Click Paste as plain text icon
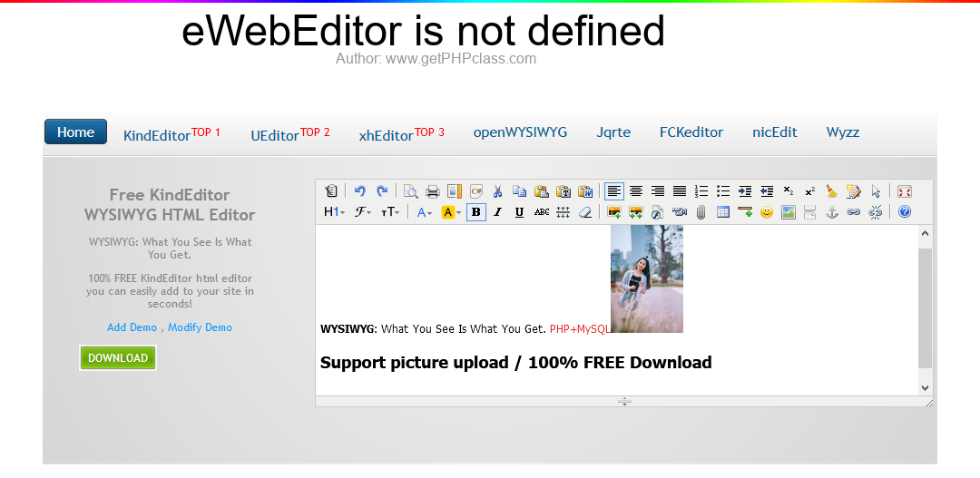 click(563, 191)
